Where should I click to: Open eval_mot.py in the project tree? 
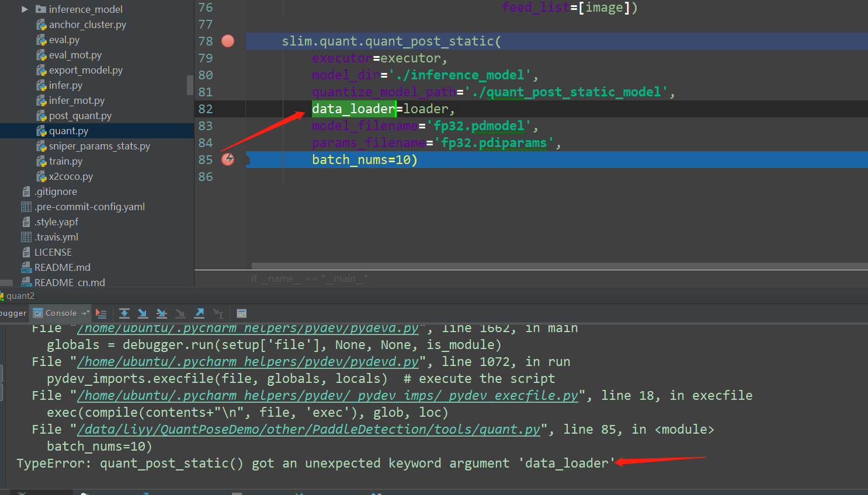(x=75, y=55)
